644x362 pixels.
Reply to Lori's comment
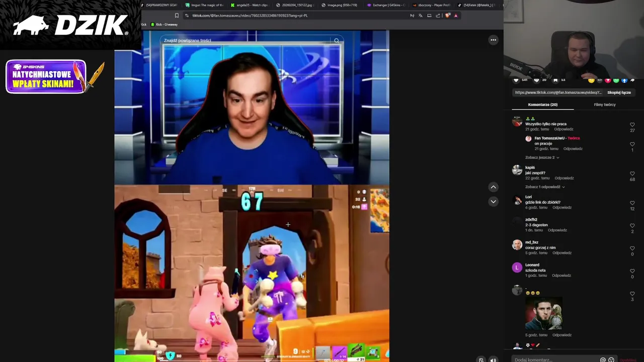click(x=561, y=208)
